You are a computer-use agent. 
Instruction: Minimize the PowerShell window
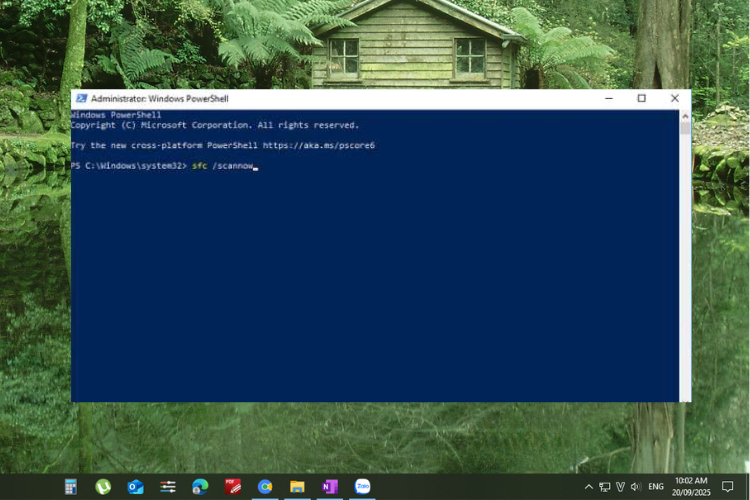tap(609, 99)
